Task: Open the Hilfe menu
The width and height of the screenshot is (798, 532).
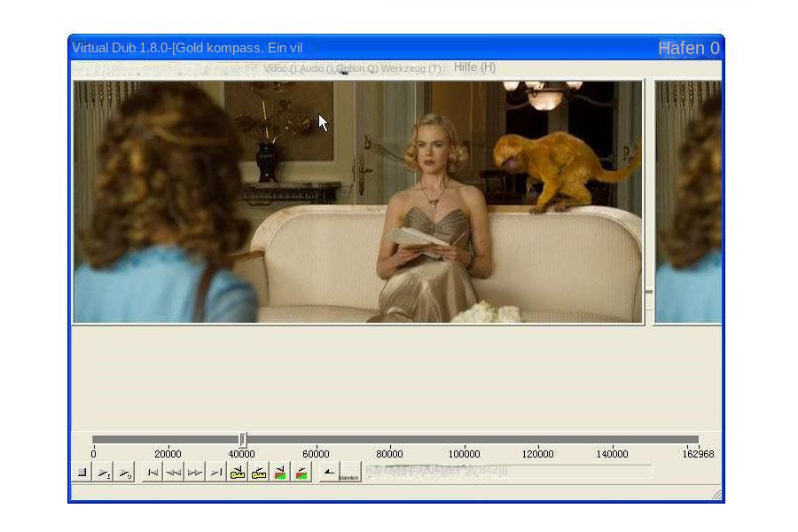Action: coord(474,67)
